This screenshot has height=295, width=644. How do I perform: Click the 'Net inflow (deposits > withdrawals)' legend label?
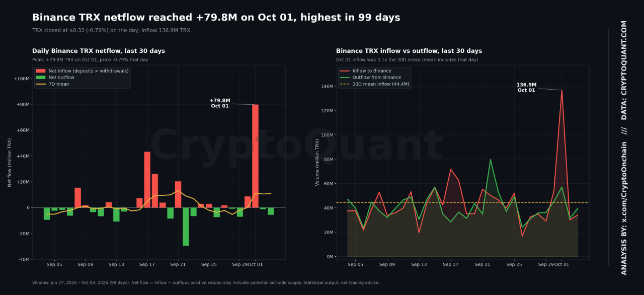pos(89,71)
